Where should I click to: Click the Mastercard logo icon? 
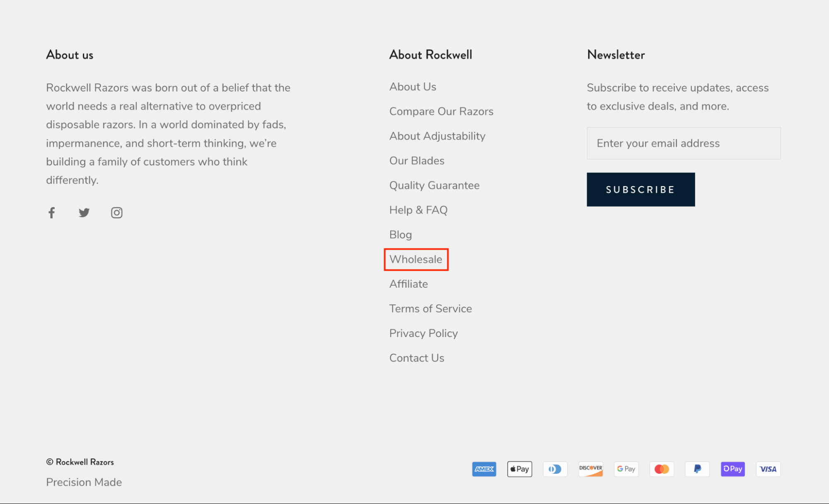tap(661, 469)
